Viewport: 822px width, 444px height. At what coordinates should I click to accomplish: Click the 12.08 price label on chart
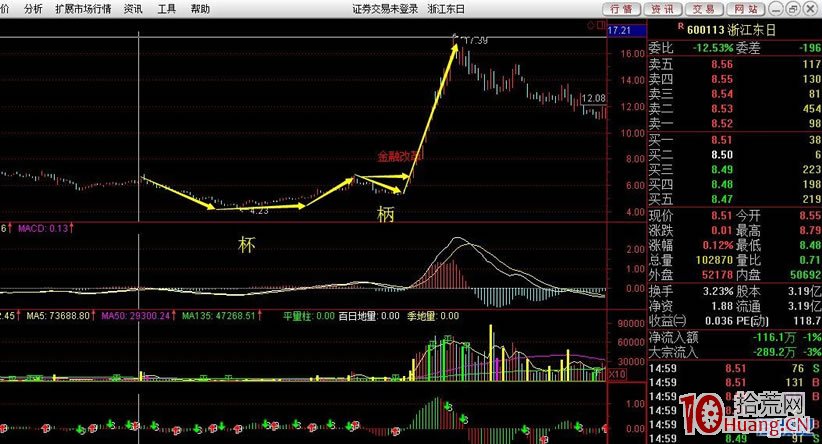click(593, 98)
